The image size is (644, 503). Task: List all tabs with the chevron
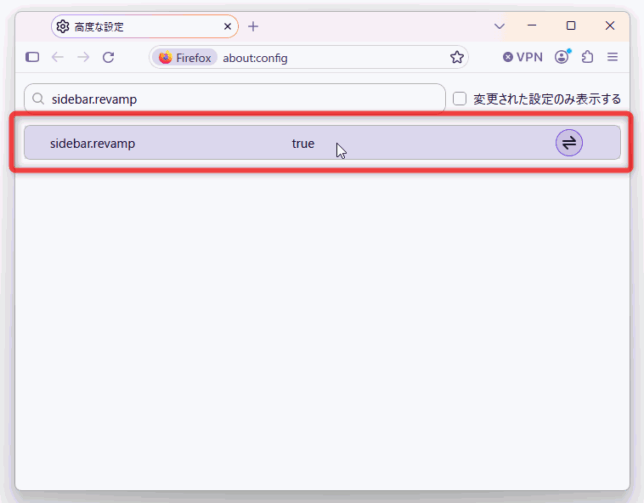tap(499, 27)
